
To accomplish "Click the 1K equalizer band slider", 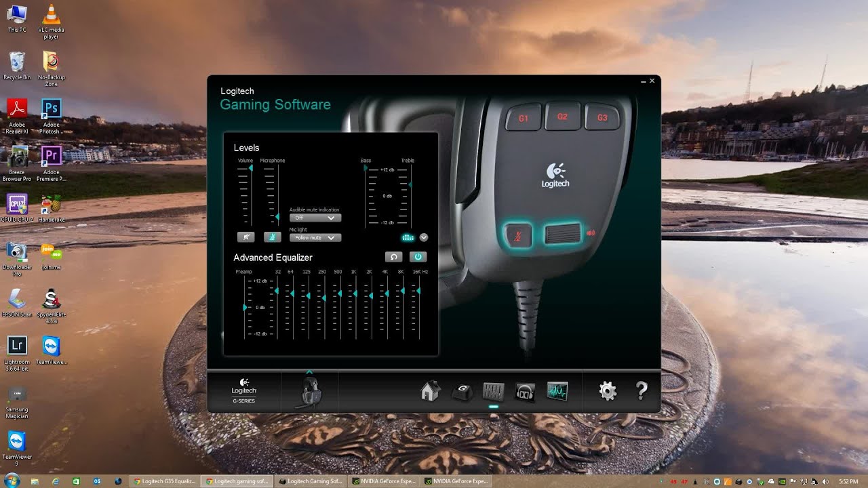I will point(355,293).
